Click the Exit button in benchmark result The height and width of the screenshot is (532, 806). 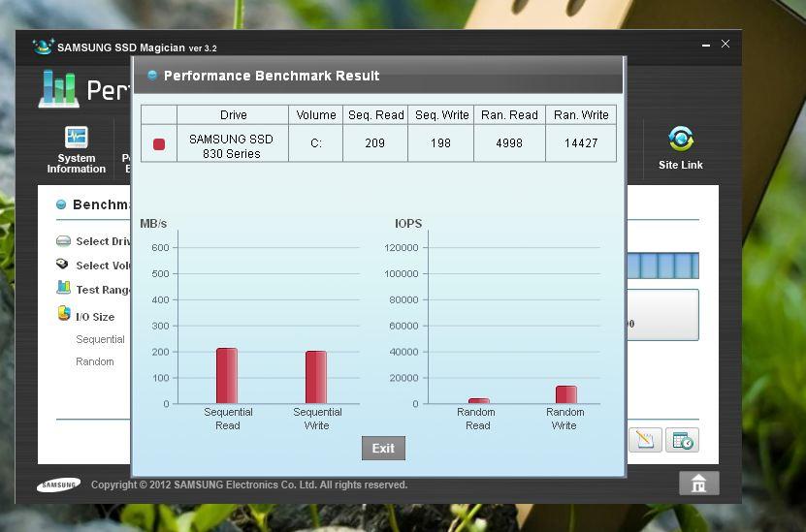(383, 448)
